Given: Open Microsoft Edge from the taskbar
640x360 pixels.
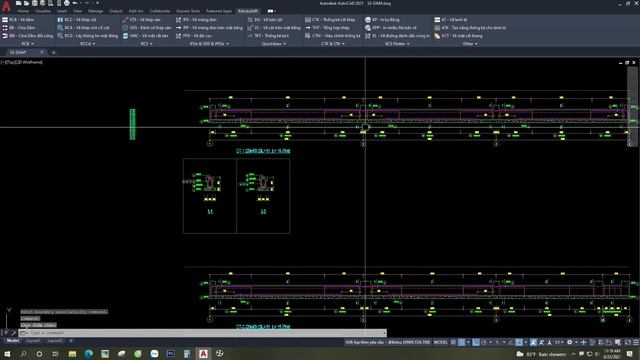Looking at the screenshot, I should coord(89,353).
